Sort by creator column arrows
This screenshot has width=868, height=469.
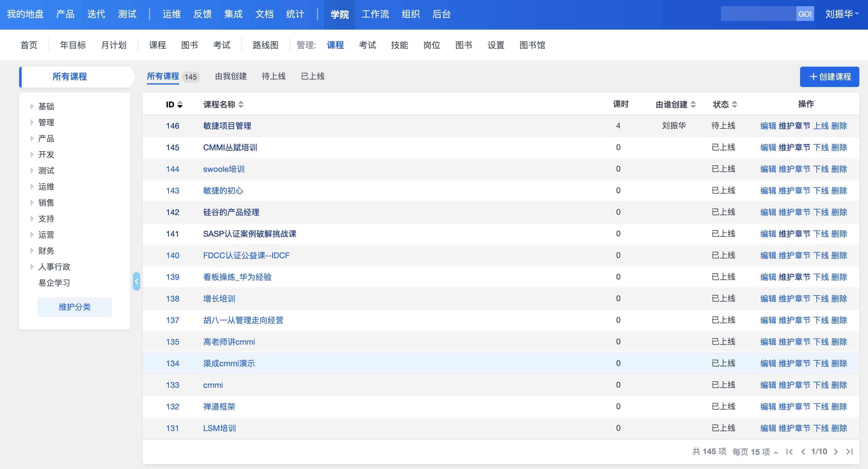point(693,104)
